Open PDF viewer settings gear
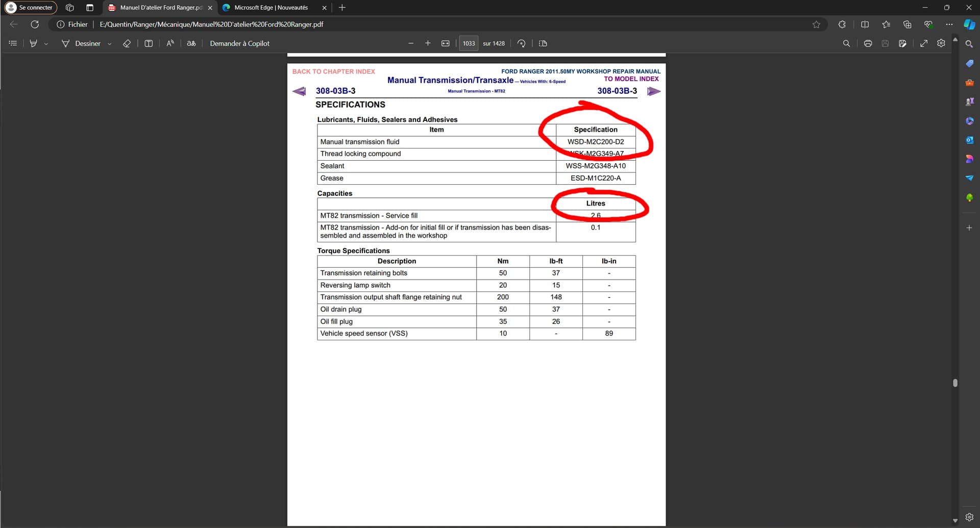 point(941,43)
